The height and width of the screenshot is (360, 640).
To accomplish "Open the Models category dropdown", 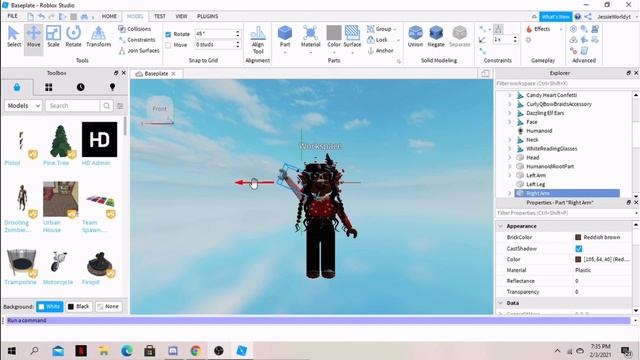I will point(23,106).
